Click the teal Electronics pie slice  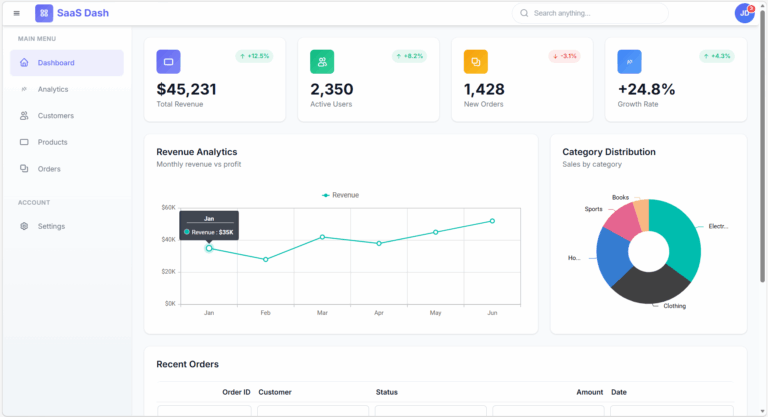[680, 240]
